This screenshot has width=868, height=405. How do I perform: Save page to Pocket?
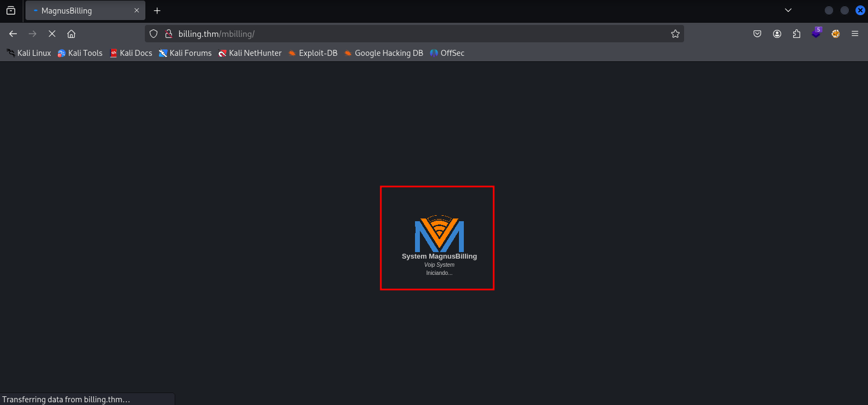(757, 34)
